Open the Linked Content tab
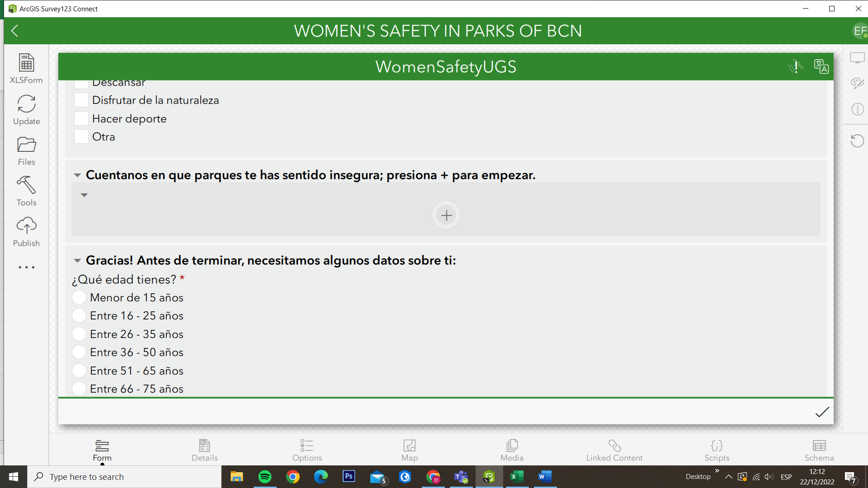The image size is (868, 488). click(x=614, y=450)
